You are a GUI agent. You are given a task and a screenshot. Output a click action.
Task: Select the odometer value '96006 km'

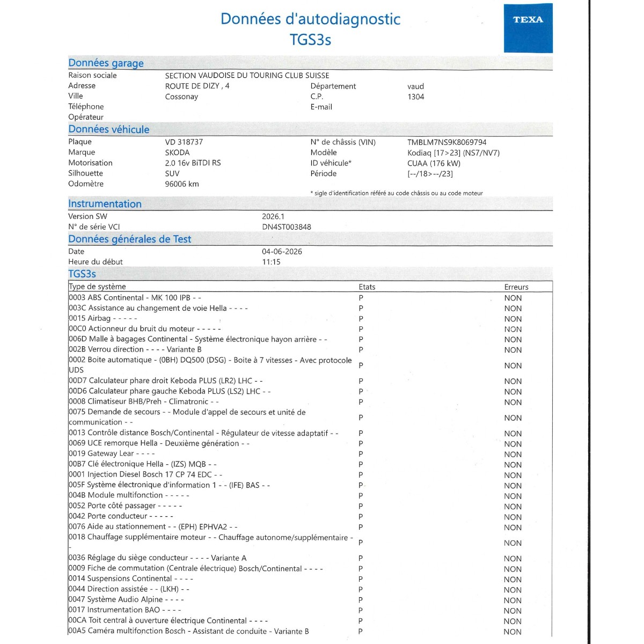click(x=182, y=184)
